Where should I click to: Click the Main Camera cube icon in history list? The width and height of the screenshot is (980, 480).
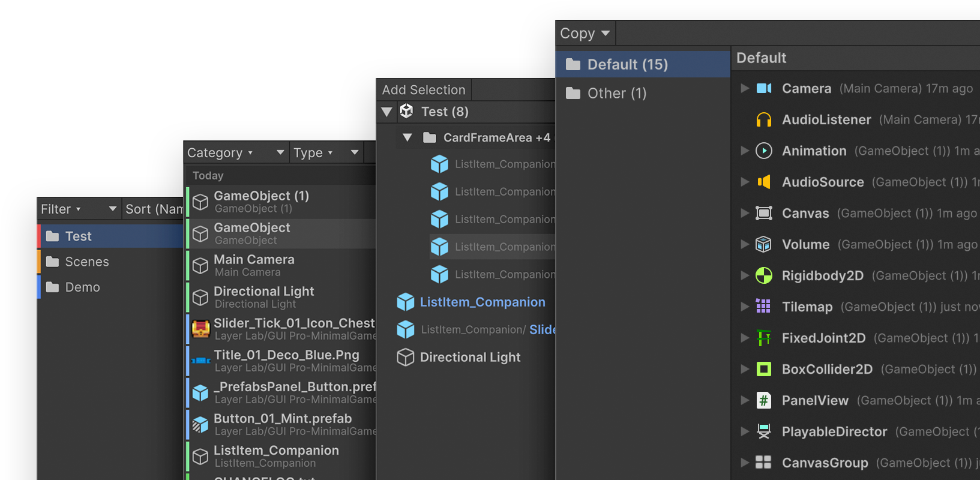(200, 265)
